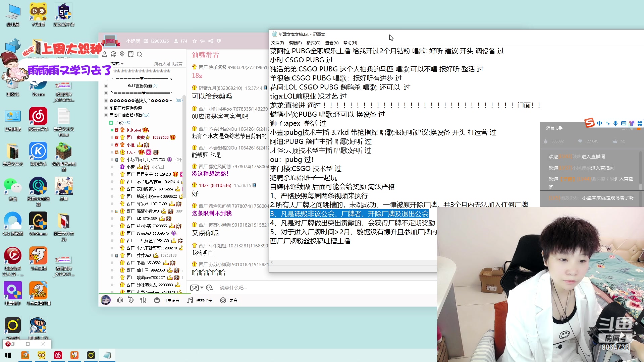Screen dimensions: 644x362
Task: Click the 弹幕助手 panel title
Action: [554, 128]
